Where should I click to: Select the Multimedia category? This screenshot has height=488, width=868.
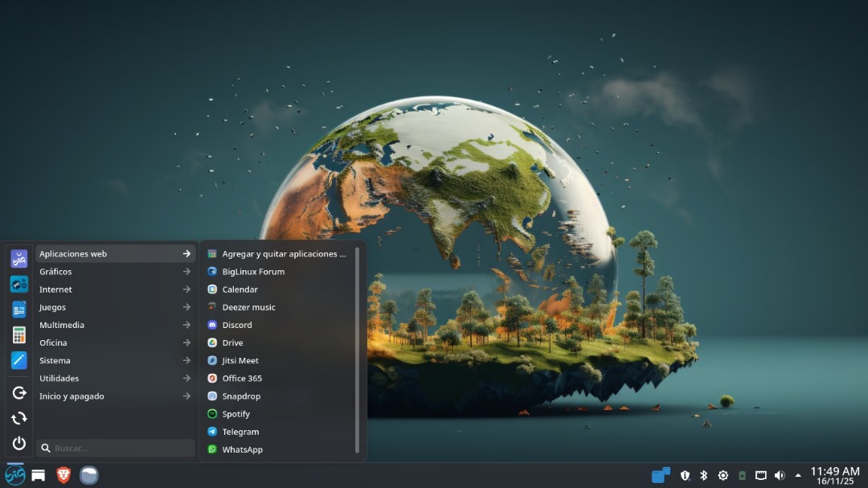pyautogui.click(x=116, y=325)
